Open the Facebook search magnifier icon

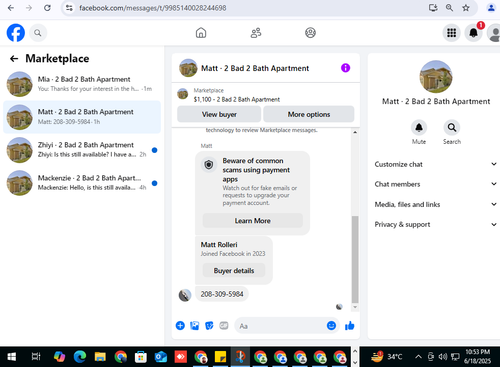(x=38, y=33)
